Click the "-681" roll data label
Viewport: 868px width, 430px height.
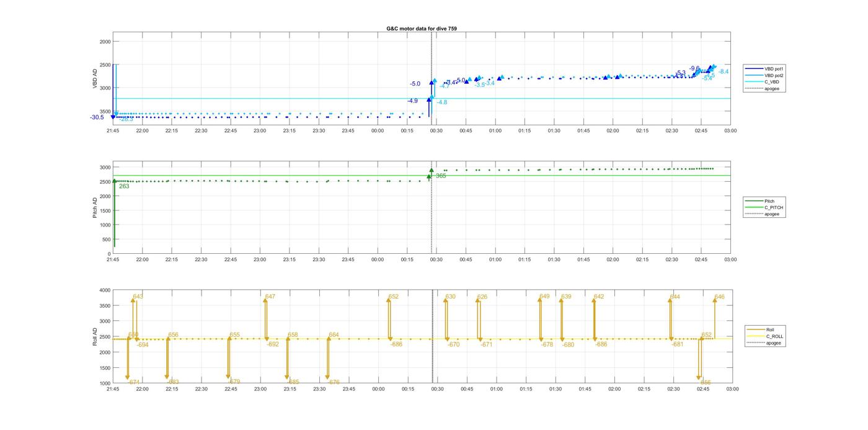[x=677, y=344]
